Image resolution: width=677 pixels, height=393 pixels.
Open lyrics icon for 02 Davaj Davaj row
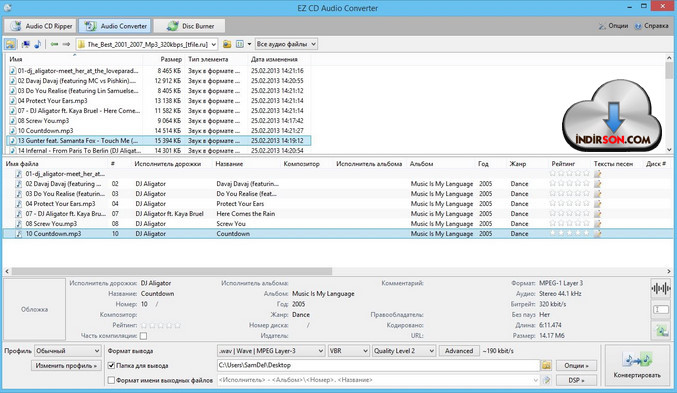(598, 184)
